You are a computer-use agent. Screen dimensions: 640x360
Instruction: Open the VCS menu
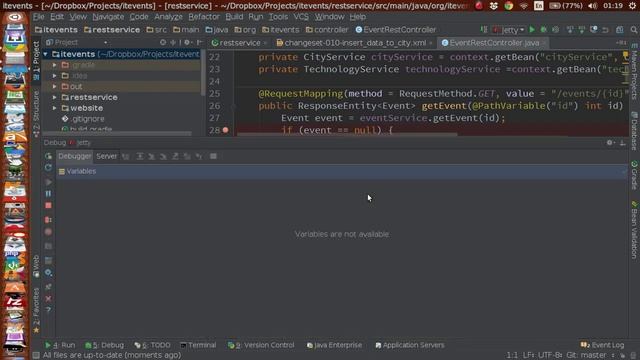click(x=301, y=17)
